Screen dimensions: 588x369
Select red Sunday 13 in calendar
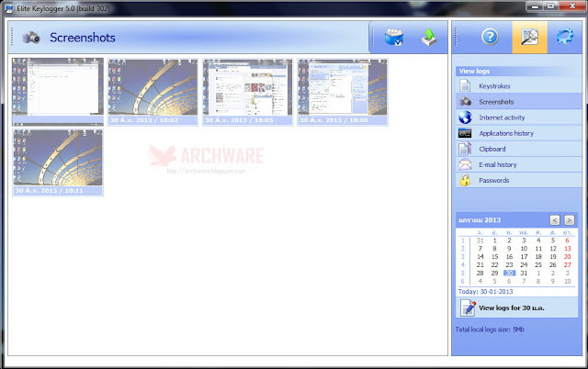[567, 249]
